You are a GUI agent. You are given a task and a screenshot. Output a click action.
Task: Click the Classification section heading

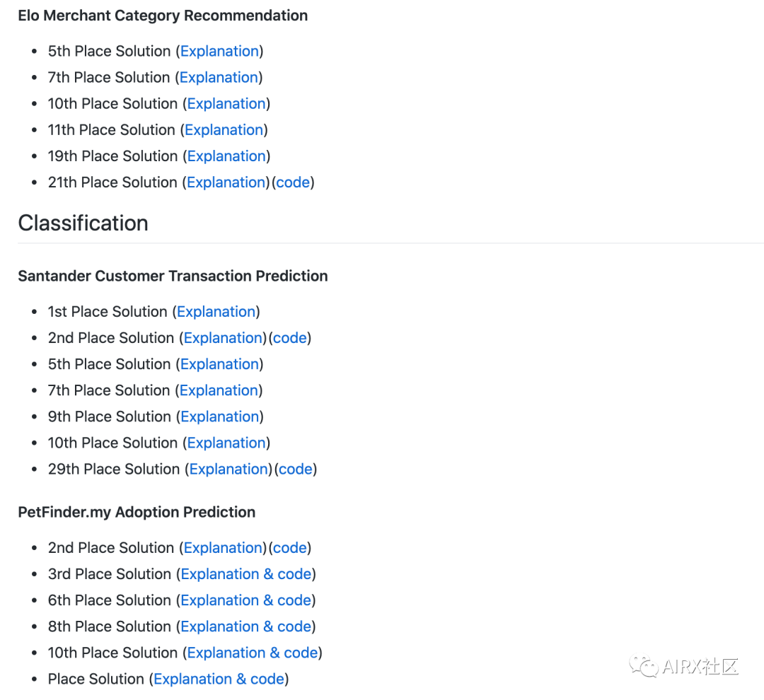coord(83,223)
